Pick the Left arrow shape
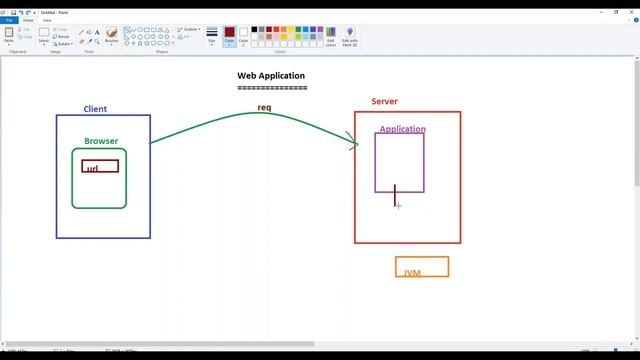This screenshot has width=640, height=360. click(x=160, y=36)
